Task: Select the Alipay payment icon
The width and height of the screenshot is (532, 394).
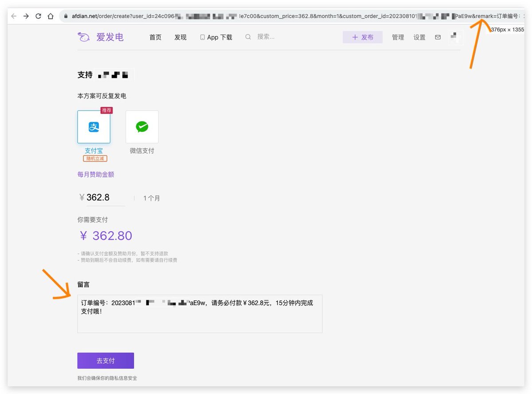Action: pyautogui.click(x=94, y=127)
